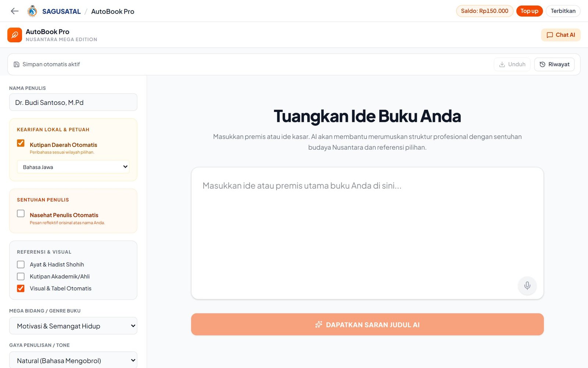Click DAPATKAN SARAN JUDUL AI button
Screen dimensions: 588x368
point(367,324)
